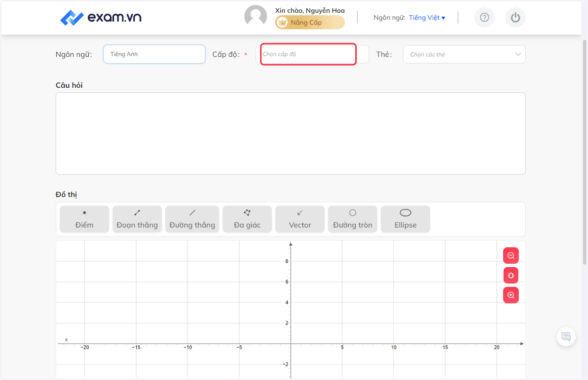The image size is (588, 380).
Task: Open the help question mark icon
Action: click(x=485, y=18)
